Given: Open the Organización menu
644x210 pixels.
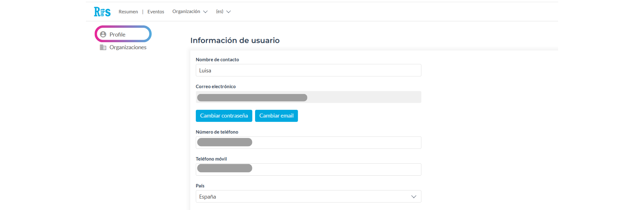Looking at the screenshot, I should [190, 11].
